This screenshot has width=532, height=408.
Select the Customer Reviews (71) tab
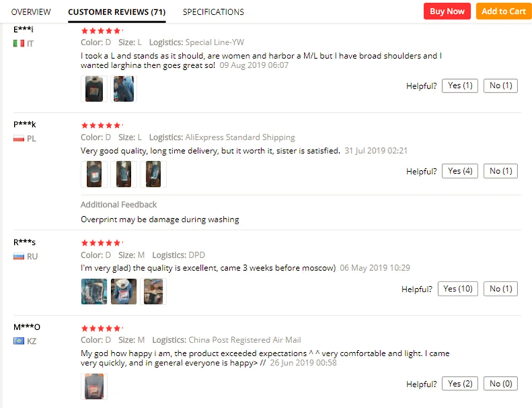coord(117,12)
